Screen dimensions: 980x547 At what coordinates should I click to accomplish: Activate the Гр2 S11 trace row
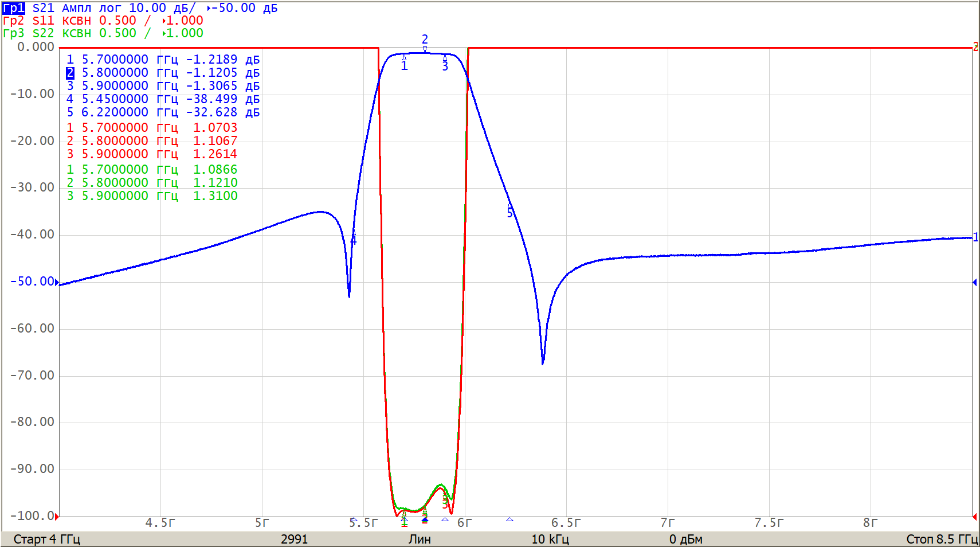(103, 21)
